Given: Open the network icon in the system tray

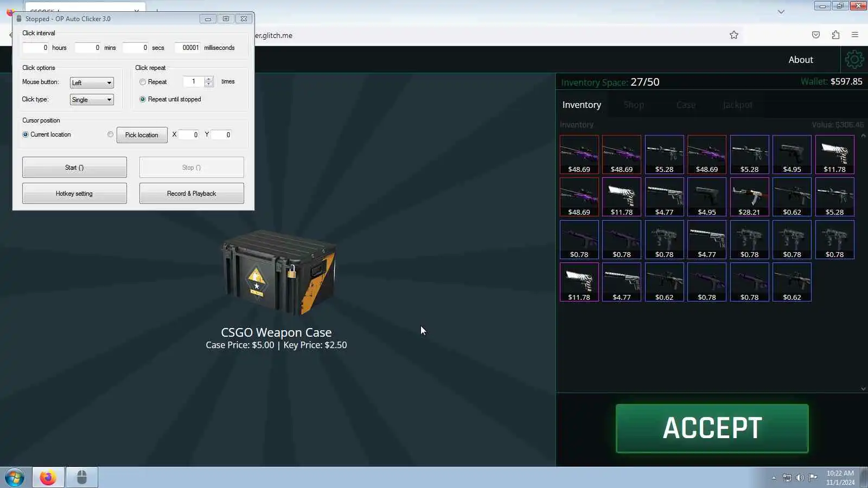Looking at the screenshot, I should tap(787, 478).
